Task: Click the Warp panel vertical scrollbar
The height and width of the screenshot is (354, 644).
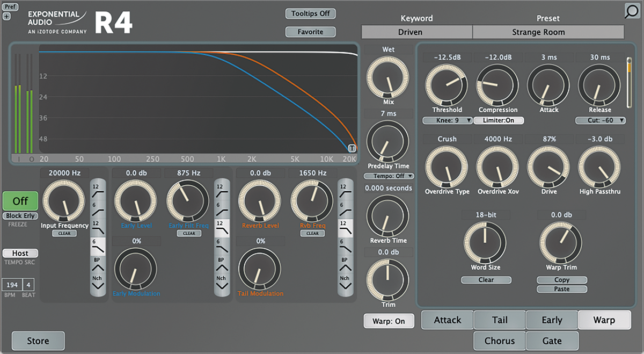Action: pos(630,82)
